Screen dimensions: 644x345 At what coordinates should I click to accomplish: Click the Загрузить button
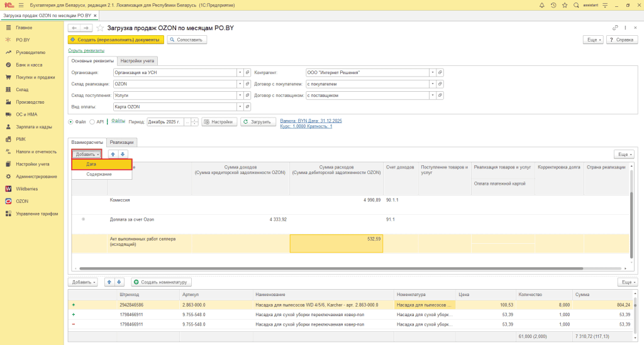257,122
